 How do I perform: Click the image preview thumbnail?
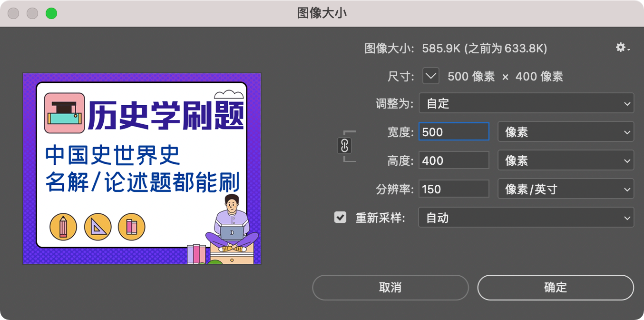[142, 169]
